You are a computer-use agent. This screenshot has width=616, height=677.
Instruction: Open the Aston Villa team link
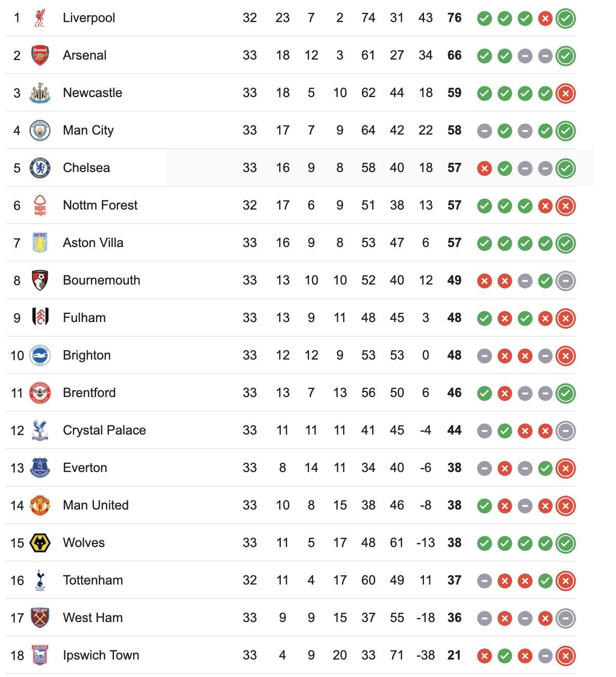coord(93,243)
